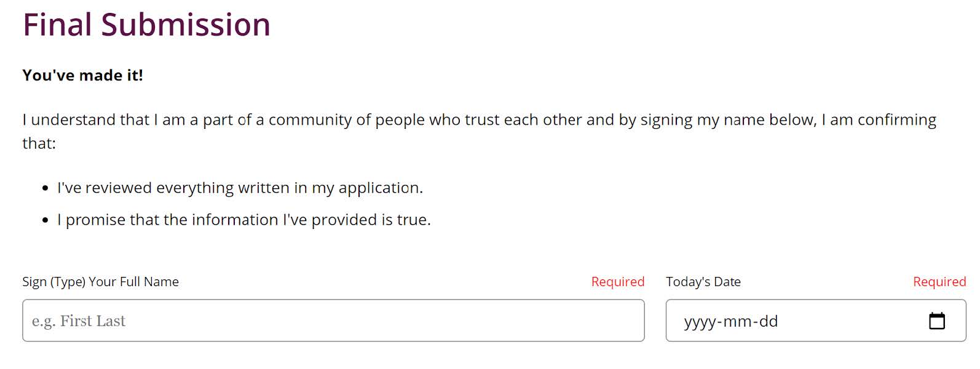
Task: Click the Required label next to signature field
Action: (x=617, y=281)
